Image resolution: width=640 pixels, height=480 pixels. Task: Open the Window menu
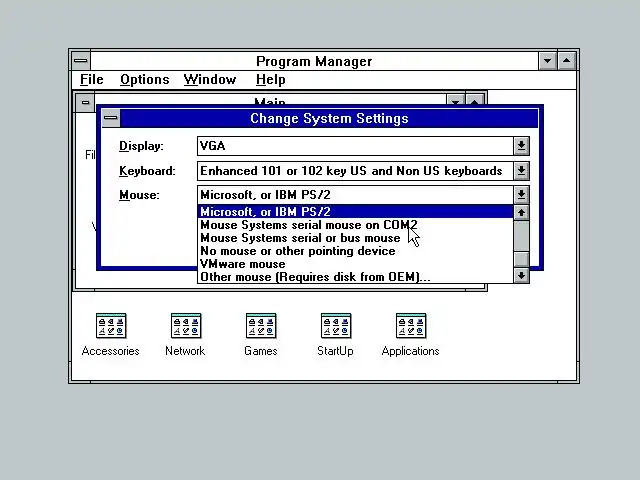(210, 80)
